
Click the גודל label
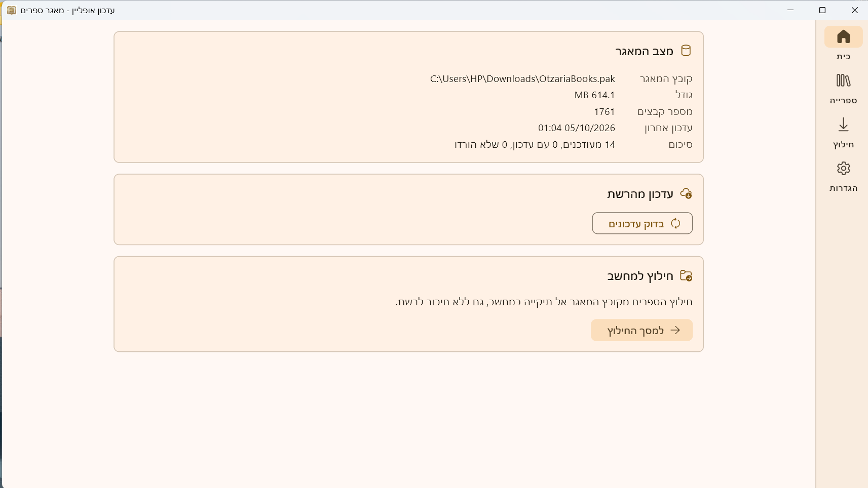pyautogui.click(x=684, y=95)
